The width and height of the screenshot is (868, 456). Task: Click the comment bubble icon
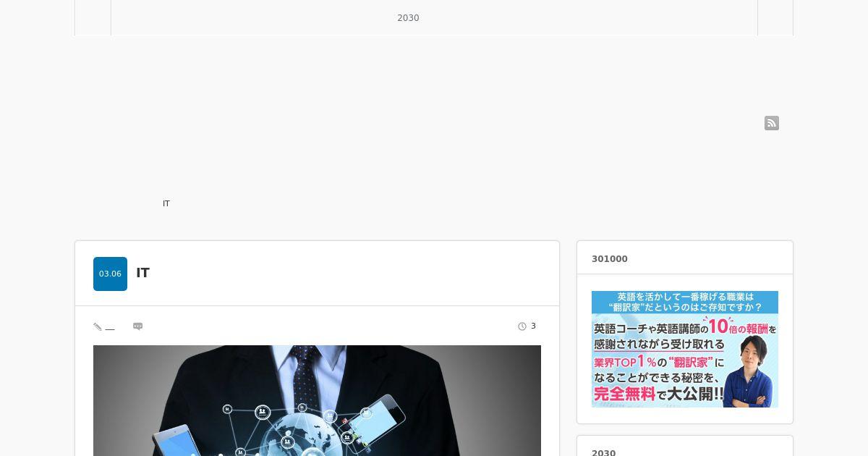(x=137, y=326)
